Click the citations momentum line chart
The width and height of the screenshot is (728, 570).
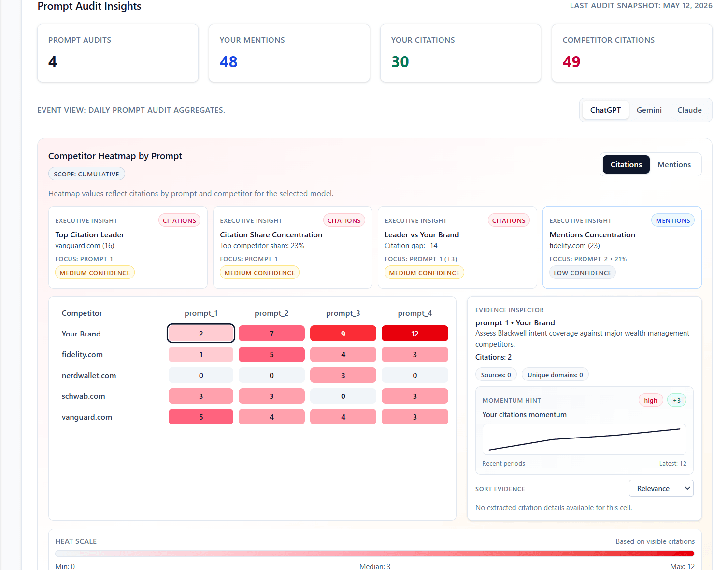584,439
